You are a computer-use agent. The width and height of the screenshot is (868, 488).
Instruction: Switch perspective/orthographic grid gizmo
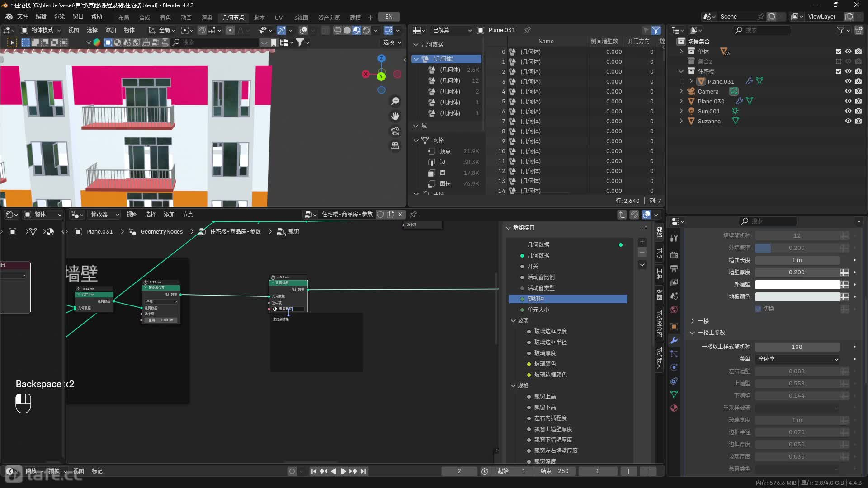coord(395,146)
